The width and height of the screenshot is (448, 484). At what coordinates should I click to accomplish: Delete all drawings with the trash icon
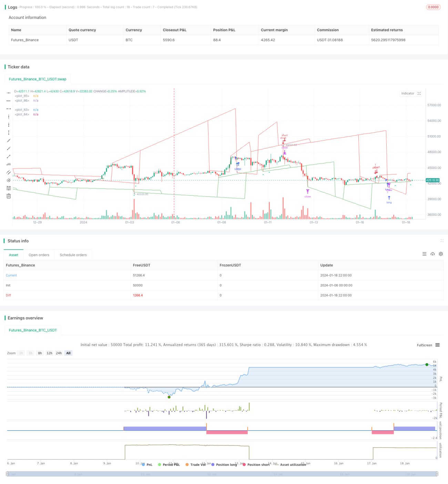(x=9, y=196)
